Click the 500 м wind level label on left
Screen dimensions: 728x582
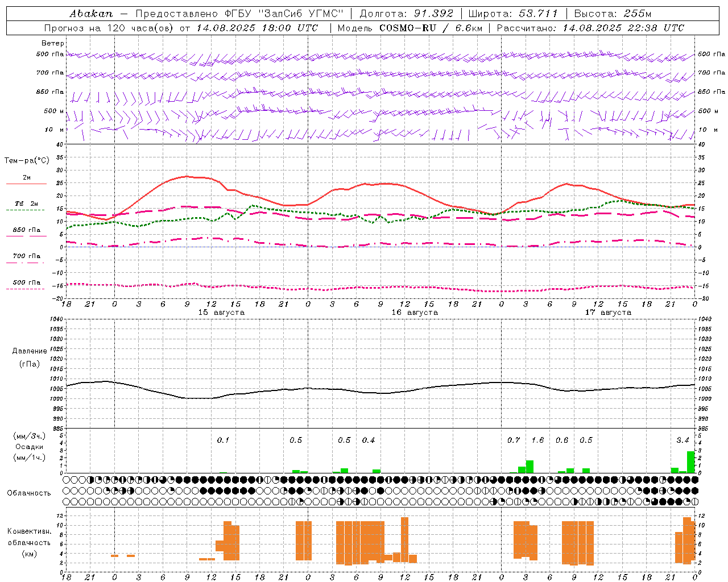[54, 111]
